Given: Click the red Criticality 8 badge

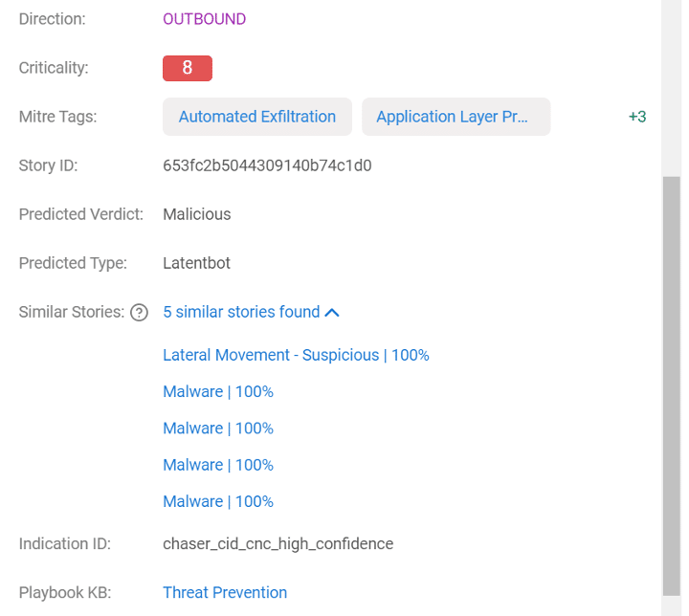Looking at the screenshot, I should (188, 68).
